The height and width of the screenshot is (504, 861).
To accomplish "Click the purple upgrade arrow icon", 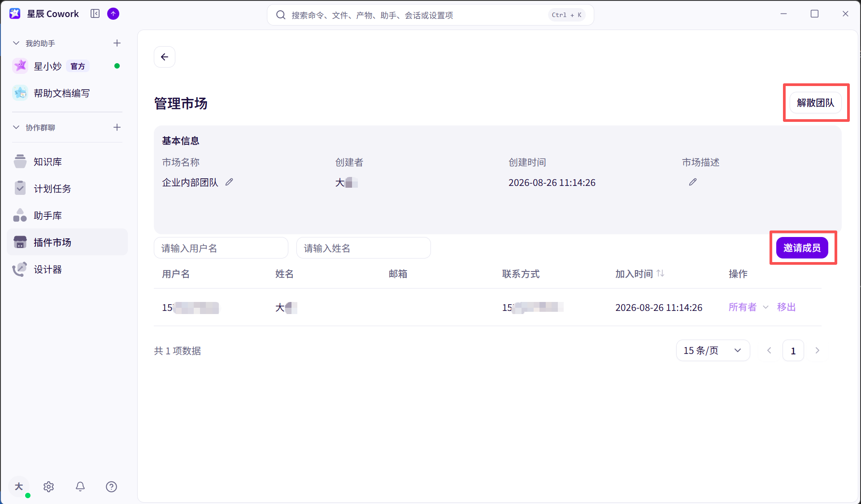I will click(113, 14).
